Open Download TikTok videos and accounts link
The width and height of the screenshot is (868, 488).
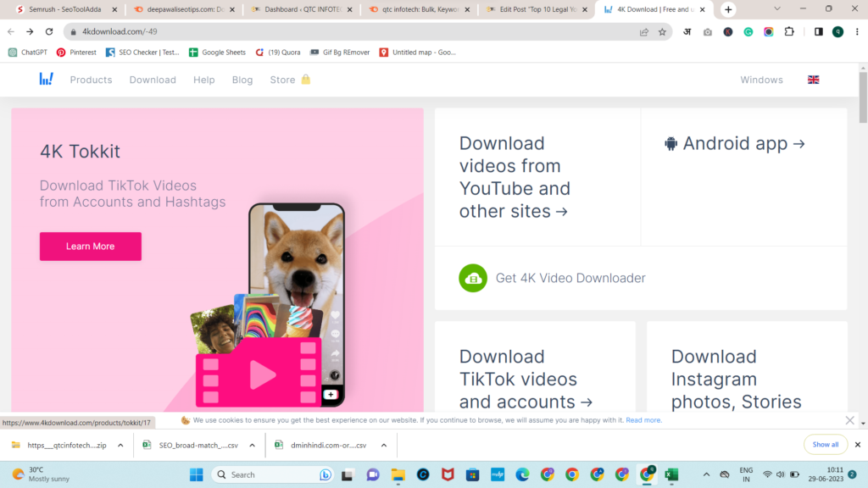point(526,379)
